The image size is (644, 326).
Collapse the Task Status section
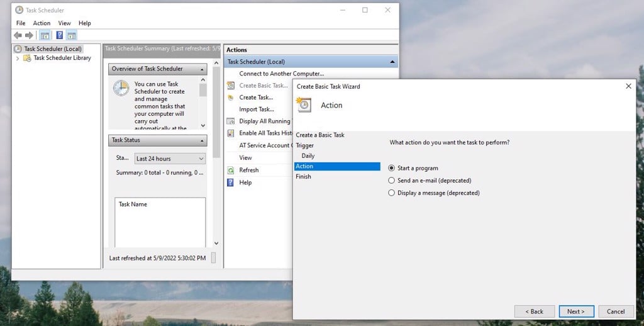coord(202,140)
